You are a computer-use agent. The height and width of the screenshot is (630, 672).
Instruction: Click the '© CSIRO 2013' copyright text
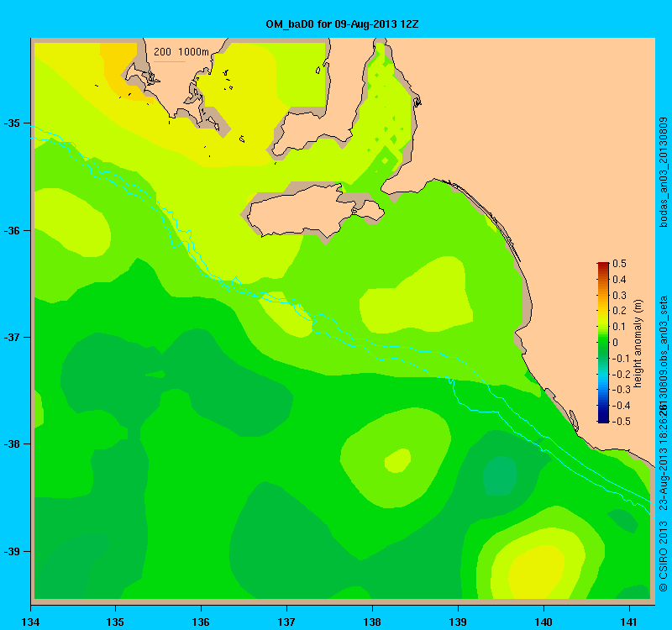663,556
